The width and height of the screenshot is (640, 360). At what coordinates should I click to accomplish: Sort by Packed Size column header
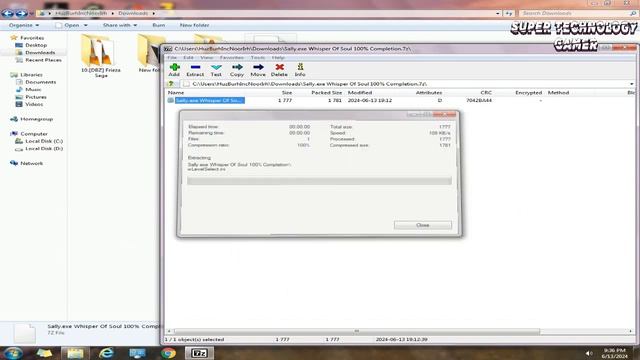[326, 93]
